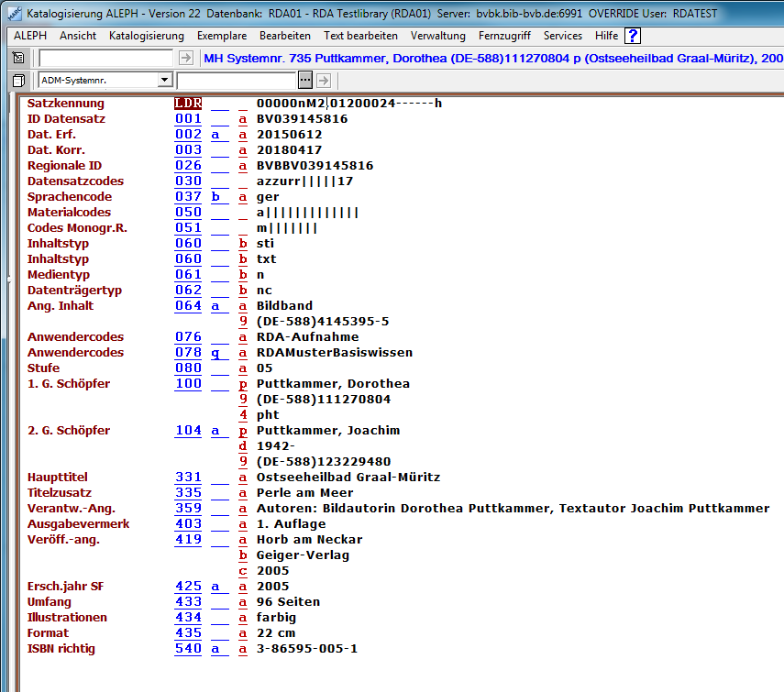This screenshot has height=692, width=784.
Task: Click the arrow button right of the ellipsis button
Action: click(x=323, y=80)
